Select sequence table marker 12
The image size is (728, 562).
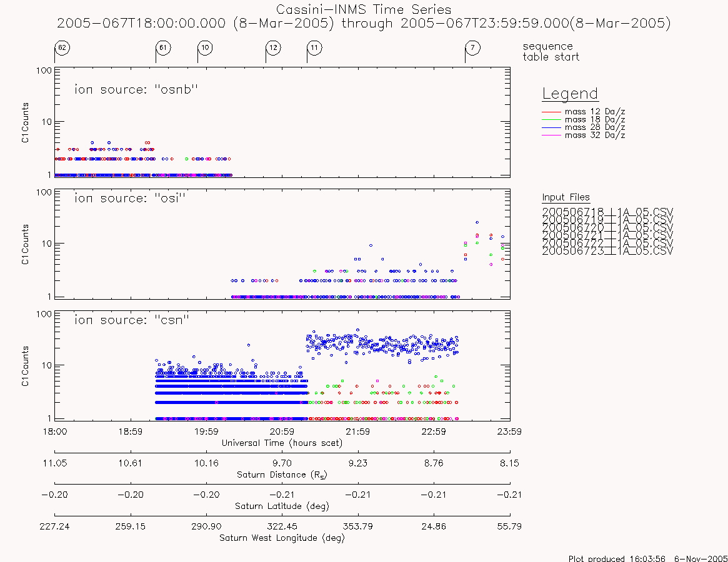click(274, 48)
